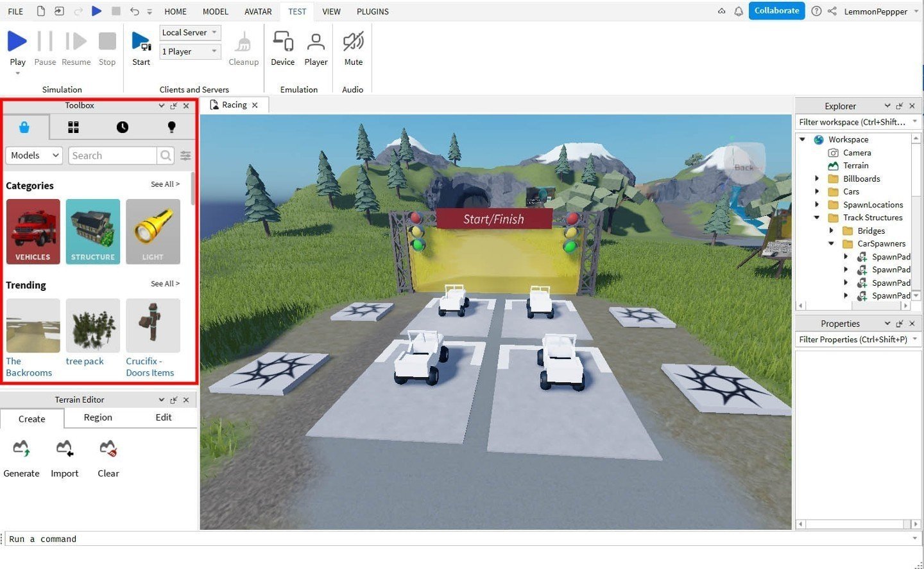
Task: Collapse the CarSpawners folder
Action: (x=831, y=243)
